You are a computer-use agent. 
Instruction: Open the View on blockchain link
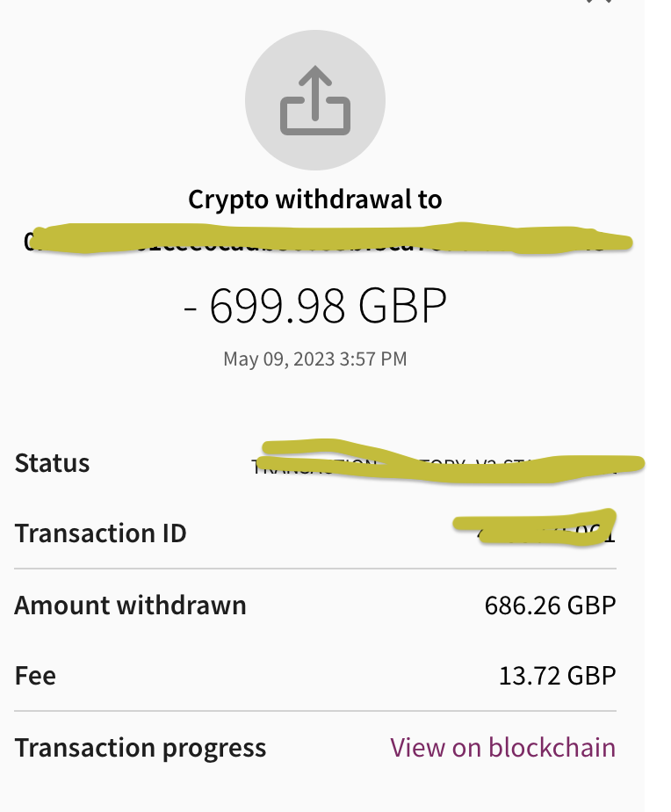502,748
